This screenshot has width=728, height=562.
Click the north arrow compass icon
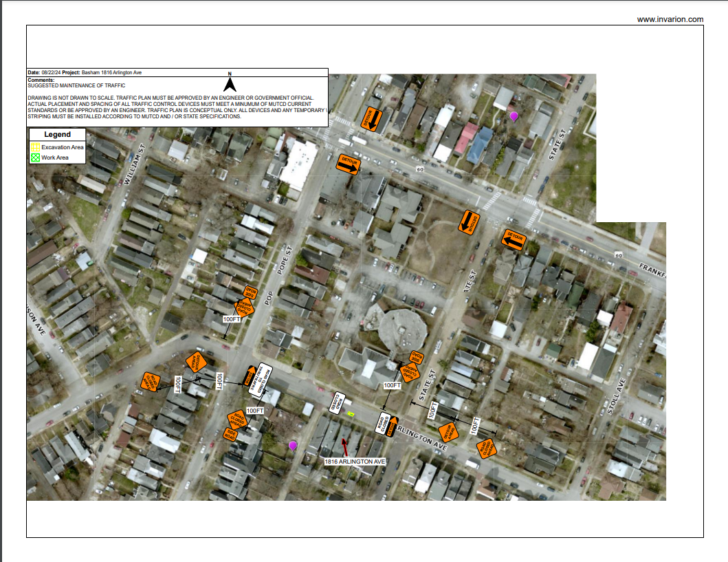click(x=230, y=83)
